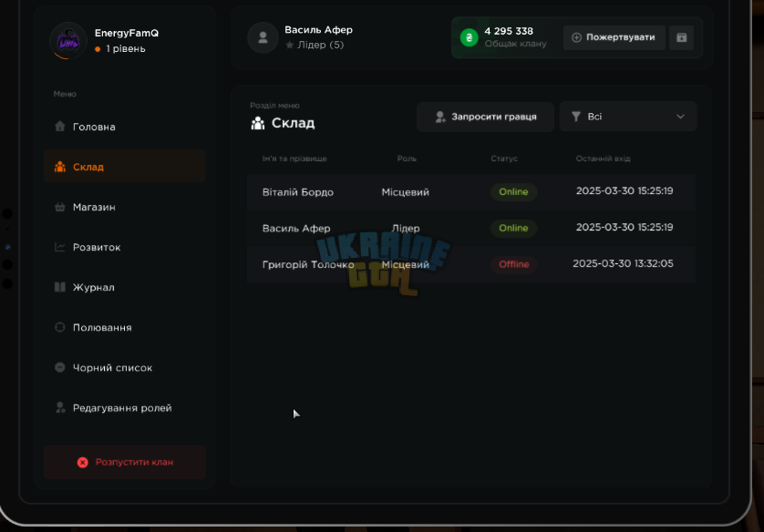Click the clan treasury withdraw icon
Viewport: 764px width, 532px height.
(x=682, y=37)
